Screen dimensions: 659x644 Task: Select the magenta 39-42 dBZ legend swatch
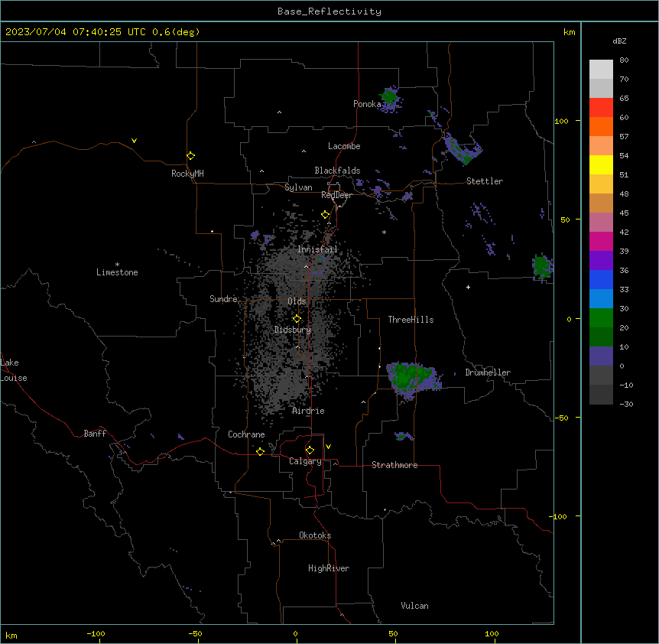(x=601, y=241)
